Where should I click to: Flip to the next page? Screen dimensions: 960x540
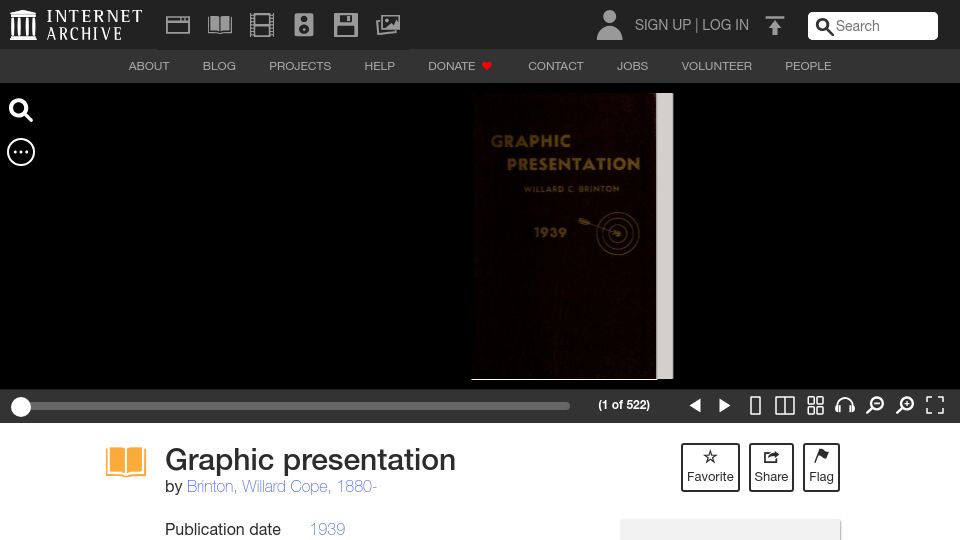click(x=724, y=405)
